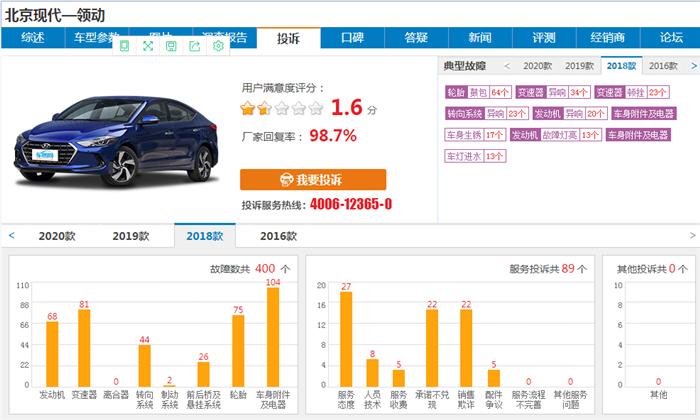Click the first gold star in the rating
Image resolution: width=700 pixels, height=420 pixels.
pyautogui.click(x=247, y=108)
